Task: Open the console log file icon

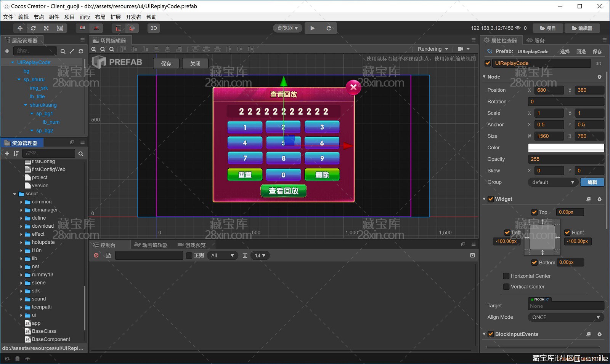Action: coord(108,255)
